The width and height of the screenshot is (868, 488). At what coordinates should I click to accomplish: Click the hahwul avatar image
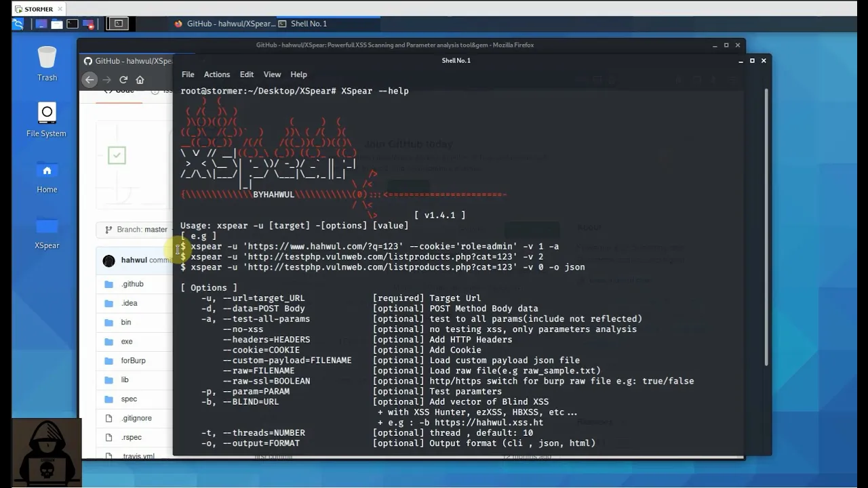(108, 261)
